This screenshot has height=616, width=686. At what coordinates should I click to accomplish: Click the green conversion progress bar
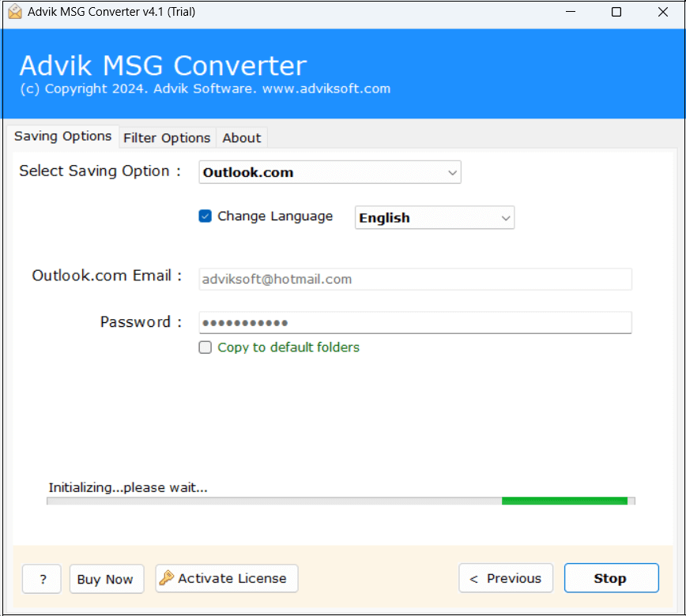(563, 500)
